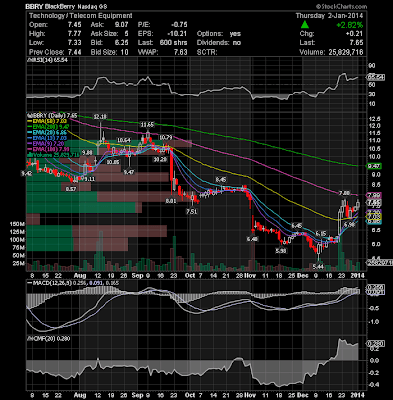
Task: Select the Open 7.45 value
Action: click(74, 25)
